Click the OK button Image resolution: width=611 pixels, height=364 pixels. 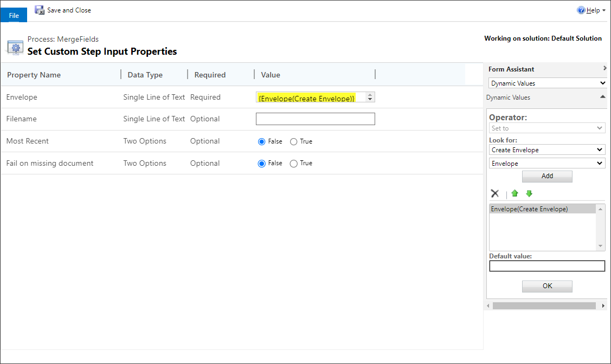pos(547,286)
